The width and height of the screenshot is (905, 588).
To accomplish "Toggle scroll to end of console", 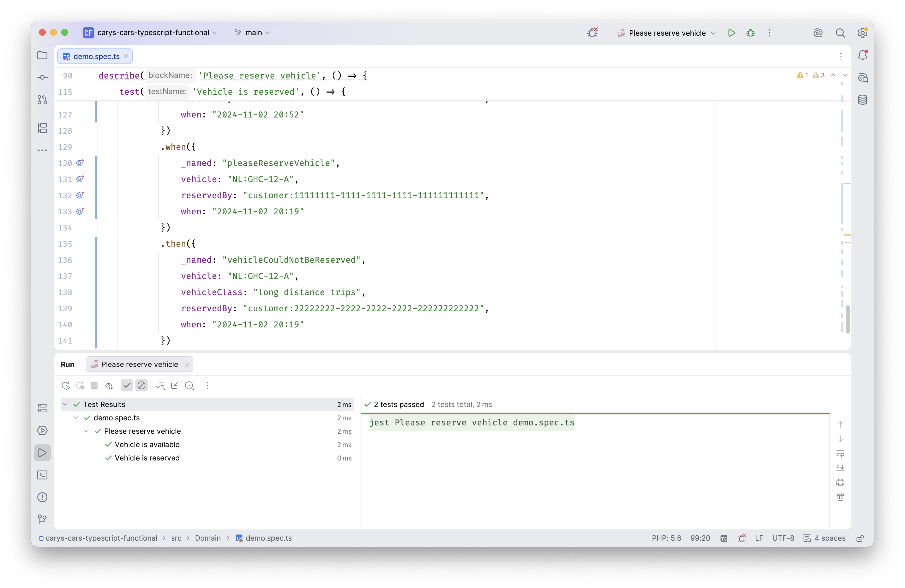I will [x=840, y=468].
